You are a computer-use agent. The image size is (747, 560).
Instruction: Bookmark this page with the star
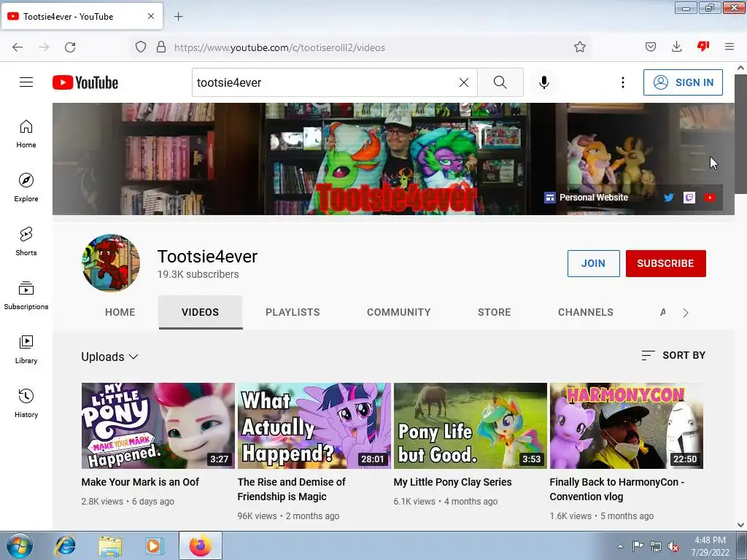(580, 47)
